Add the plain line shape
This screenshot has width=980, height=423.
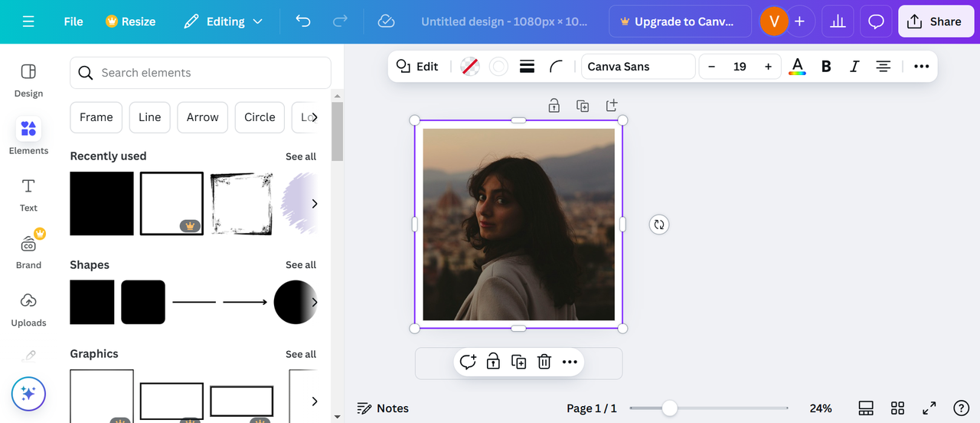coord(194,302)
